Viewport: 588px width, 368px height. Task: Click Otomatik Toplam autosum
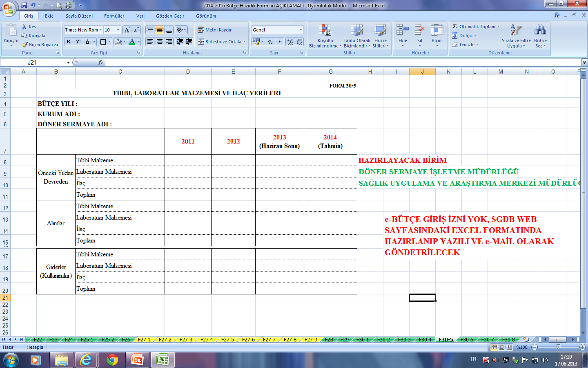point(475,27)
